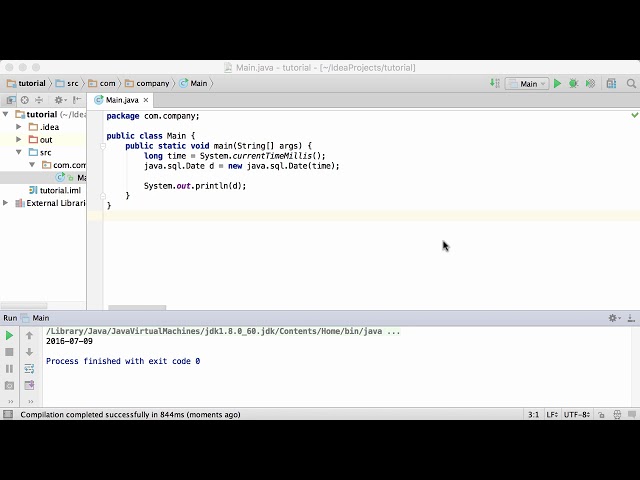Click the editor horizontal scrollbar
The height and width of the screenshot is (480, 640).
tap(137, 307)
